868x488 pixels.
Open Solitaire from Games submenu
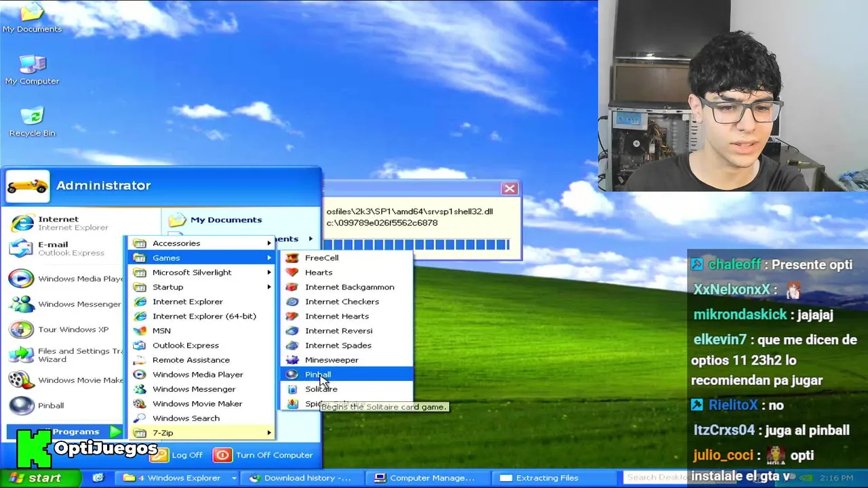(x=347, y=389)
